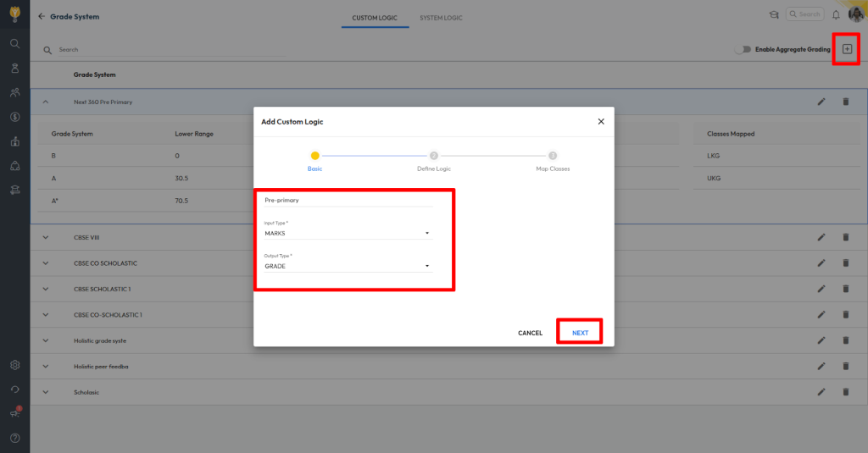Open the help question mark icon

click(14, 438)
